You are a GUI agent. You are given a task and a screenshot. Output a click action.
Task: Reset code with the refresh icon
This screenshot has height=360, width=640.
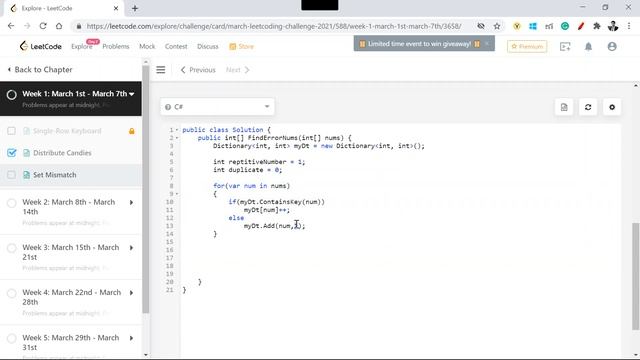point(588,107)
